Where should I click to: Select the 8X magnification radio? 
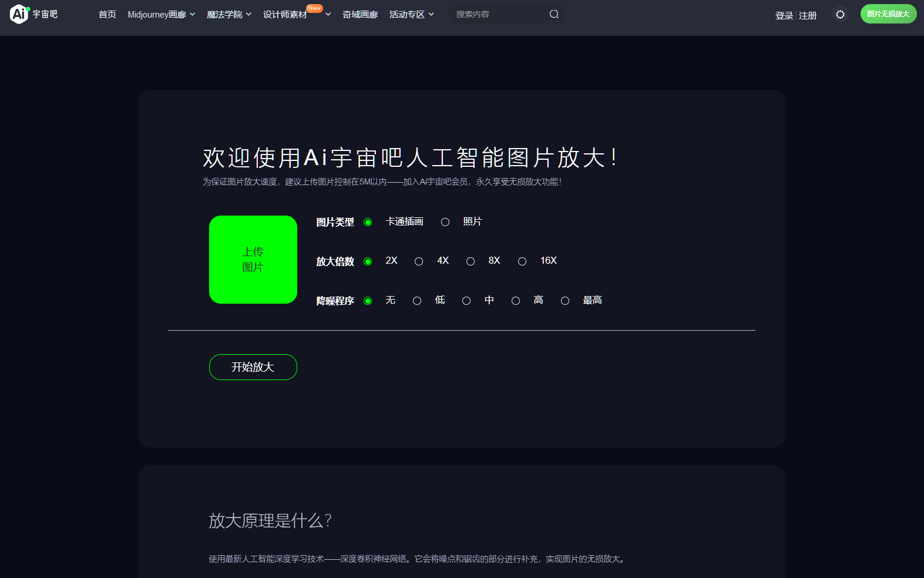[x=471, y=261]
